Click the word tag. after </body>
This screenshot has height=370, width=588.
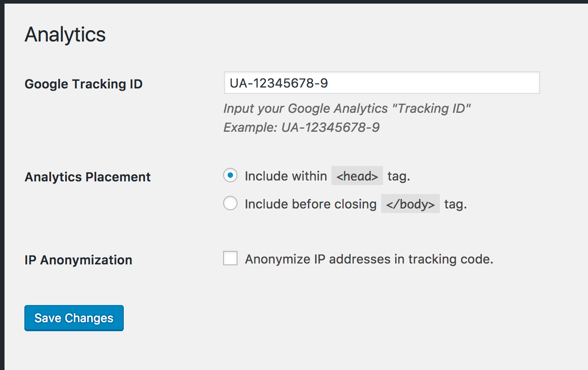456,204
